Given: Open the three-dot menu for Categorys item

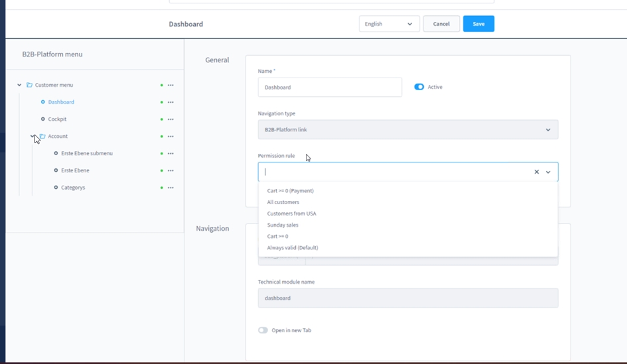Looking at the screenshot, I should pos(171,188).
